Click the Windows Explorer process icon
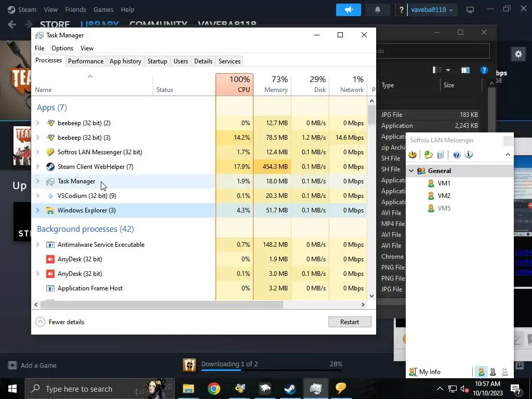This screenshot has width=532, height=399. (50, 210)
